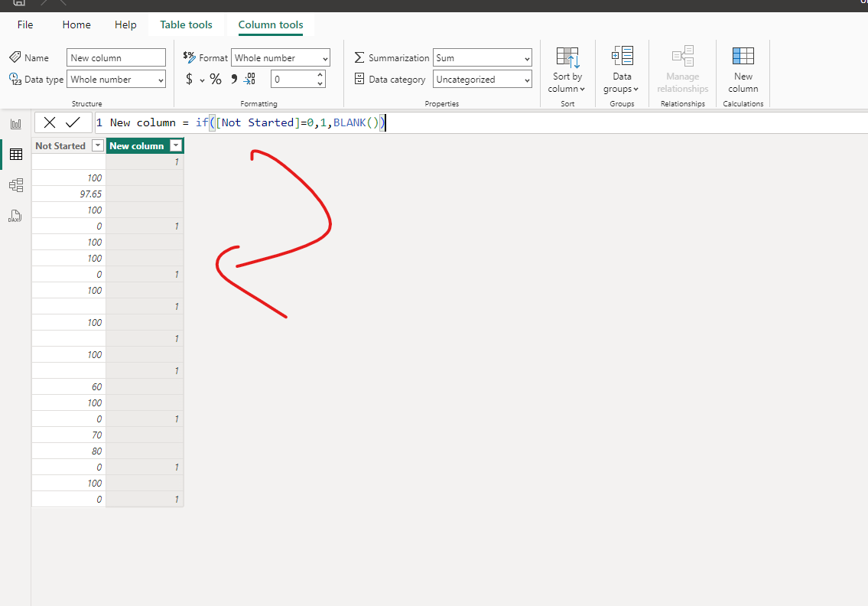This screenshot has height=606, width=868.
Task: Open Summarization dropdown showing Sum
Action: [x=482, y=57]
